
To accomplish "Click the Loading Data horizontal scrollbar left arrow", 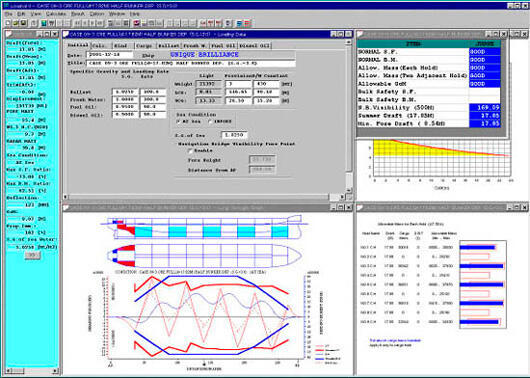I will coord(66,197).
